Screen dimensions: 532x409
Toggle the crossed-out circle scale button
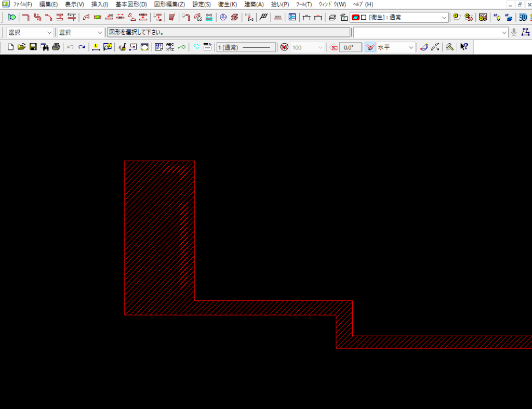click(284, 47)
